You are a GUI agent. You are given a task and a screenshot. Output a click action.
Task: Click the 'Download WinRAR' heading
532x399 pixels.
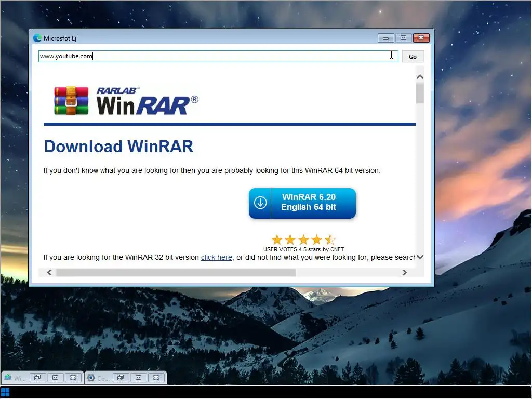[118, 147]
